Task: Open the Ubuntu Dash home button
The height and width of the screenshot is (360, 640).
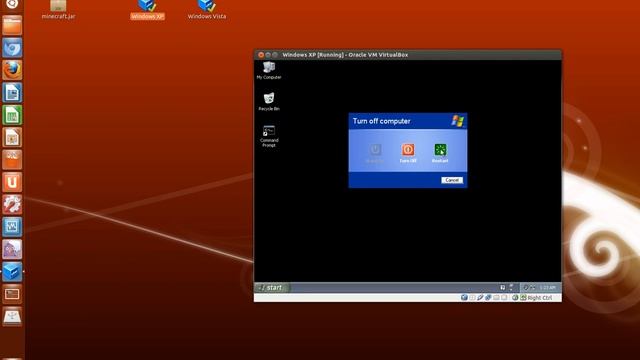Action: point(12,4)
